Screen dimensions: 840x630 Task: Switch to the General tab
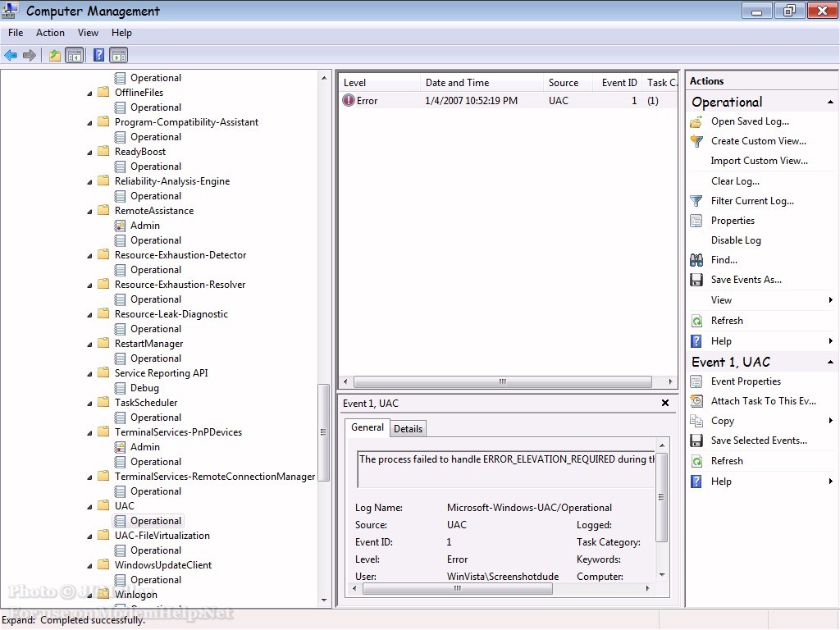(x=367, y=427)
